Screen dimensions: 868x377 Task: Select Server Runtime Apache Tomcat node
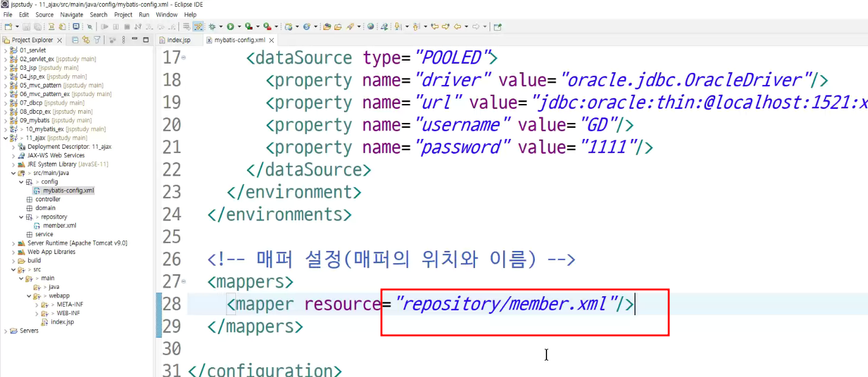tap(77, 243)
